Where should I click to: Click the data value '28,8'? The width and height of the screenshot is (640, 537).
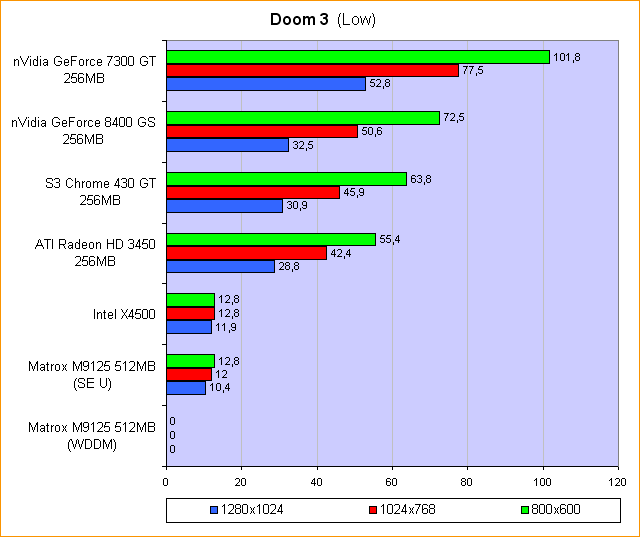(x=289, y=266)
